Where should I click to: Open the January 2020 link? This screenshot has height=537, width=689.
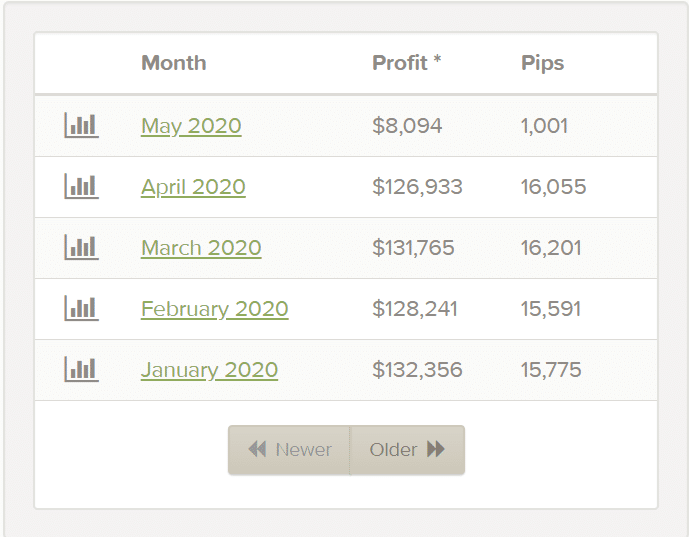[210, 370]
